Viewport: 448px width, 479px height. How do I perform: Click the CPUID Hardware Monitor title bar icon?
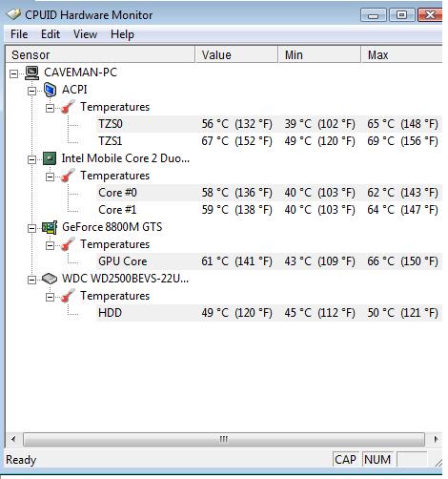(14, 14)
